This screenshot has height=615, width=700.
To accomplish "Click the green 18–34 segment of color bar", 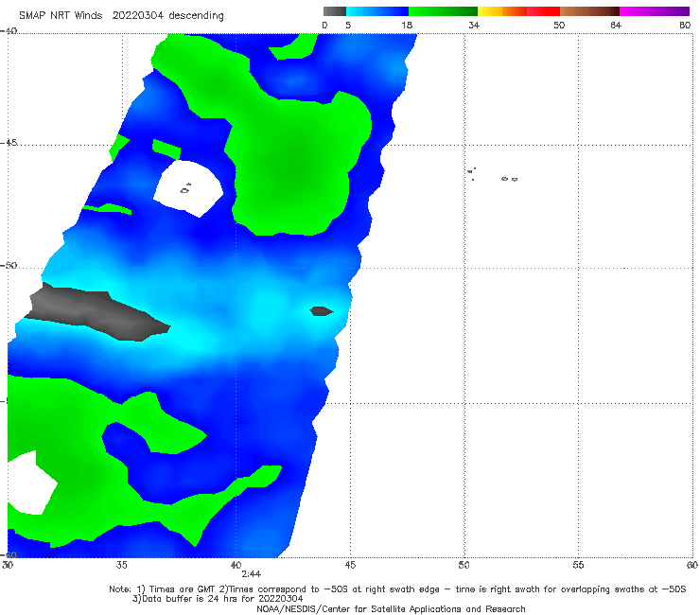I will (443, 11).
